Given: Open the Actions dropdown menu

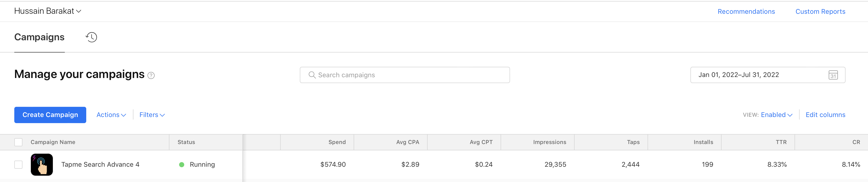Looking at the screenshot, I should pos(111,115).
